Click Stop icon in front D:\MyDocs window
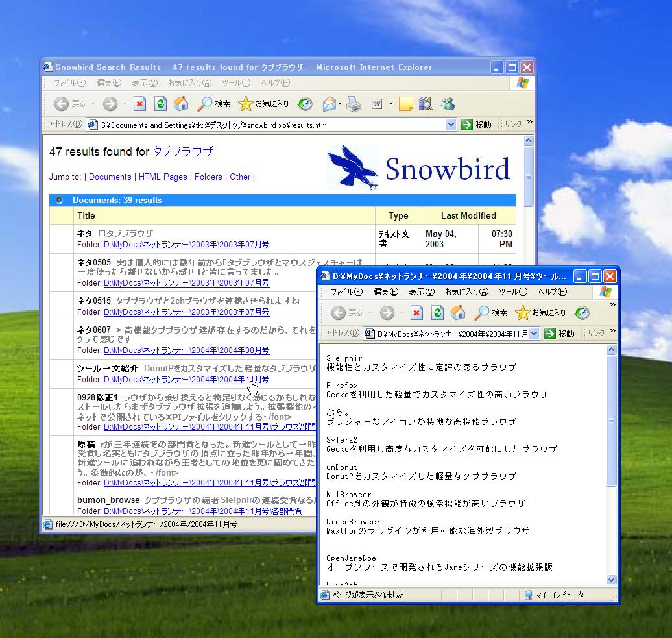 tap(416, 313)
